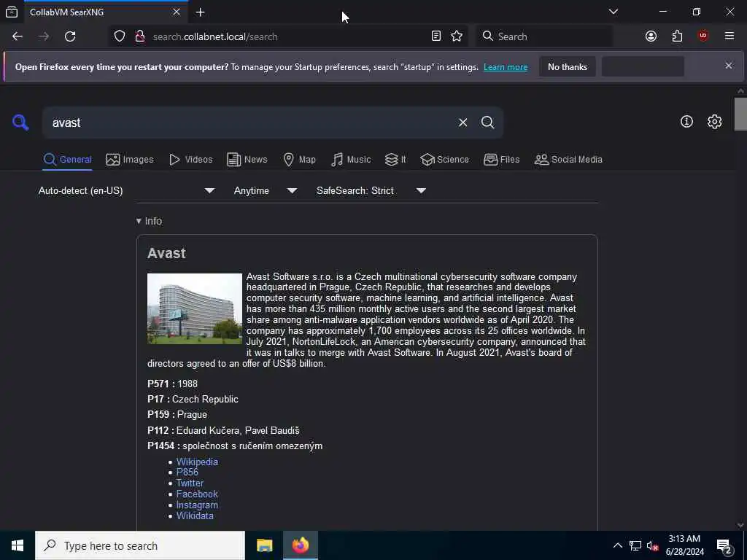Image resolution: width=747 pixels, height=560 pixels.
Task: Click the Firefox toolbar Search box
Action: (544, 36)
